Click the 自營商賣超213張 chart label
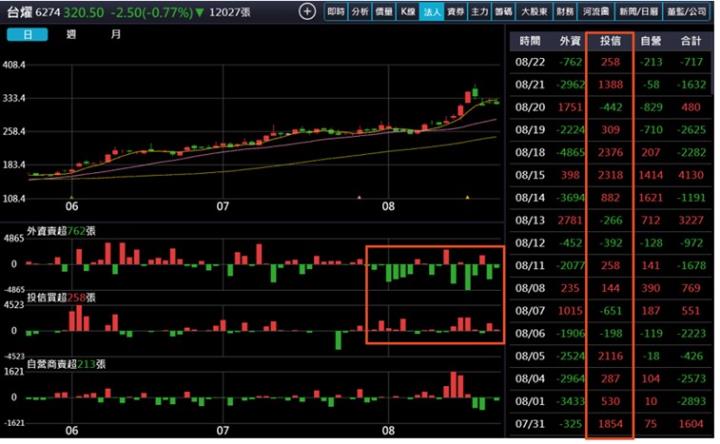This screenshot has width=720, height=444. coord(66,364)
